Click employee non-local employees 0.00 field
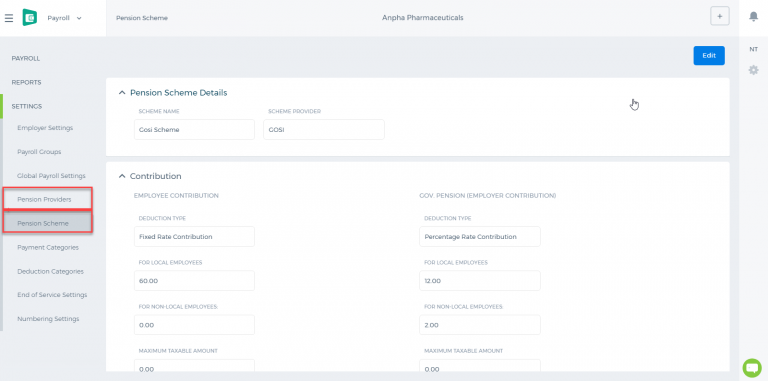This screenshot has width=768, height=381. point(194,325)
